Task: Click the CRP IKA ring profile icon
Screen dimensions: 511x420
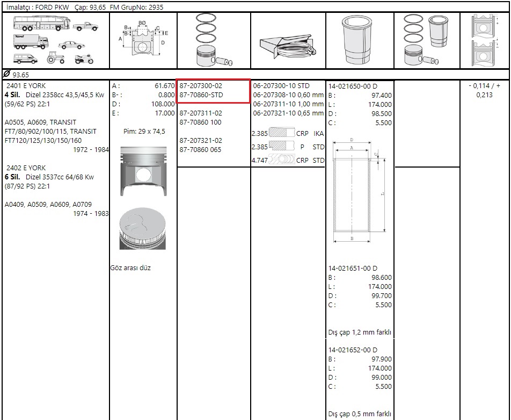Action: 282,133
